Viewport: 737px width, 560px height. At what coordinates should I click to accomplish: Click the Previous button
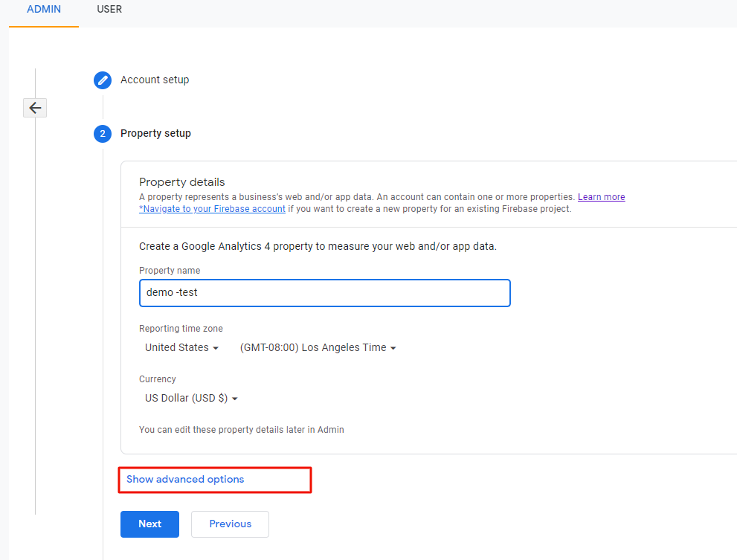pyautogui.click(x=230, y=524)
